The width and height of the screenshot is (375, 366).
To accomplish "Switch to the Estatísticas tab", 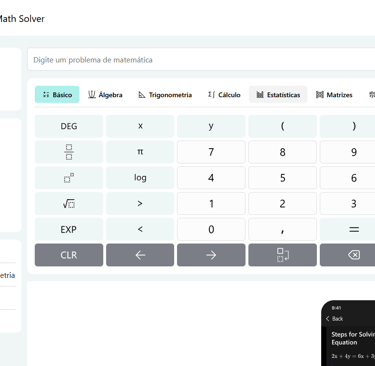I will 278,95.
